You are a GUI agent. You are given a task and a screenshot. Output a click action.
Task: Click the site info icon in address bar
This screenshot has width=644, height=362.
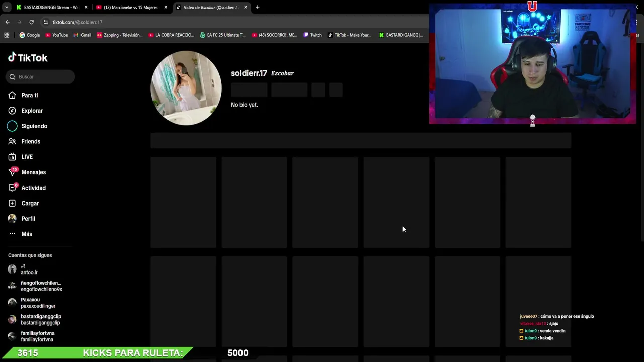pyautogui.click(x=46, y=22)
